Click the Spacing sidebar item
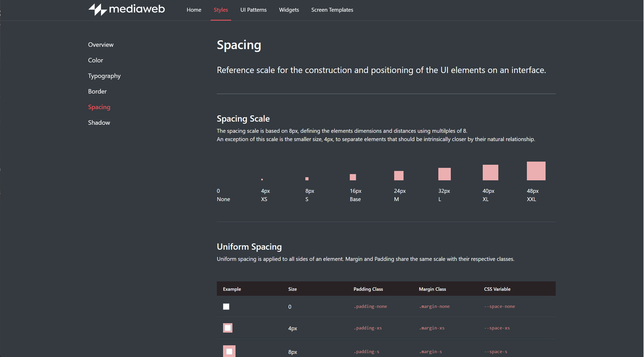This screenshot has height=357, width=644. pyautogui.click(x=99, y=107)
